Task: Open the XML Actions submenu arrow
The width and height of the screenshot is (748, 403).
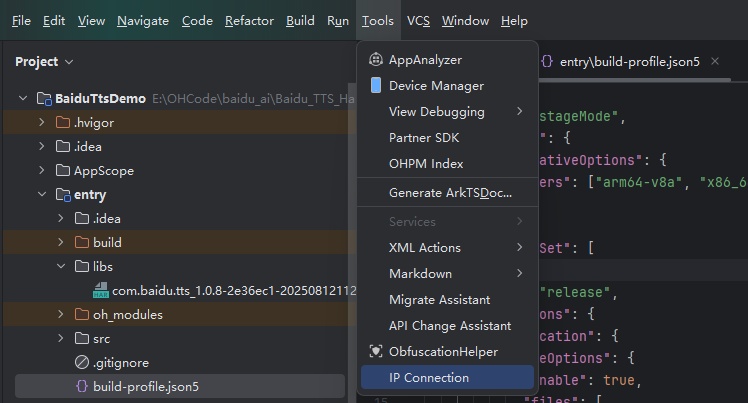Action: tap(519, 247)
